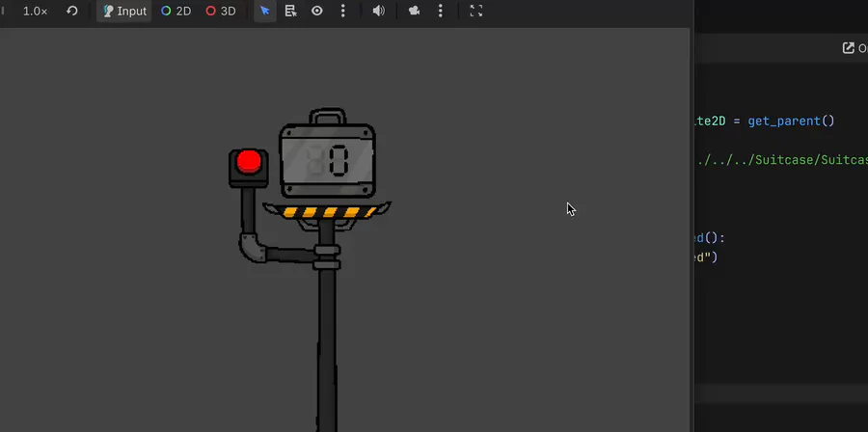Image resolution: width=868 pixels, height=432 pixels.
Task: Open options menu next to eye icon
Action: (342, 11)
